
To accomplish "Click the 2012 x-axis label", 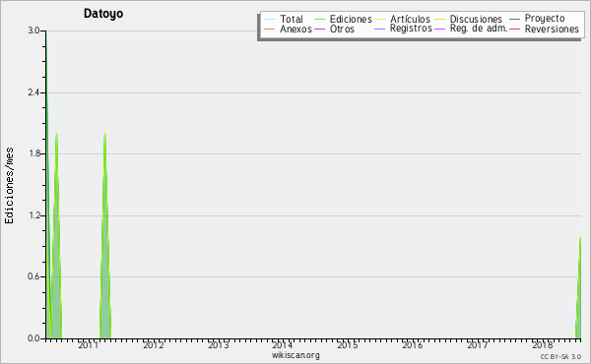I will 153,344.
